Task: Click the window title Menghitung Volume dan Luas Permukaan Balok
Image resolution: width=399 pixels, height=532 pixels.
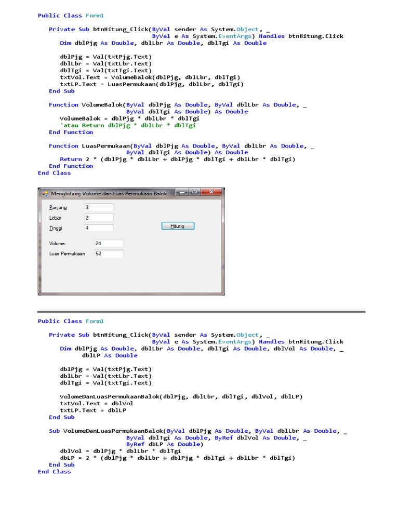Action: (109, 194)
